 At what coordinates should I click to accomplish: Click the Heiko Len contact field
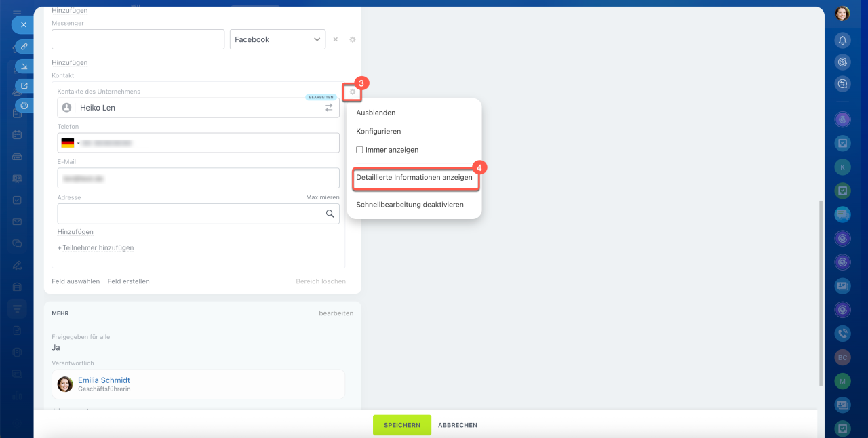click(199, 107)
